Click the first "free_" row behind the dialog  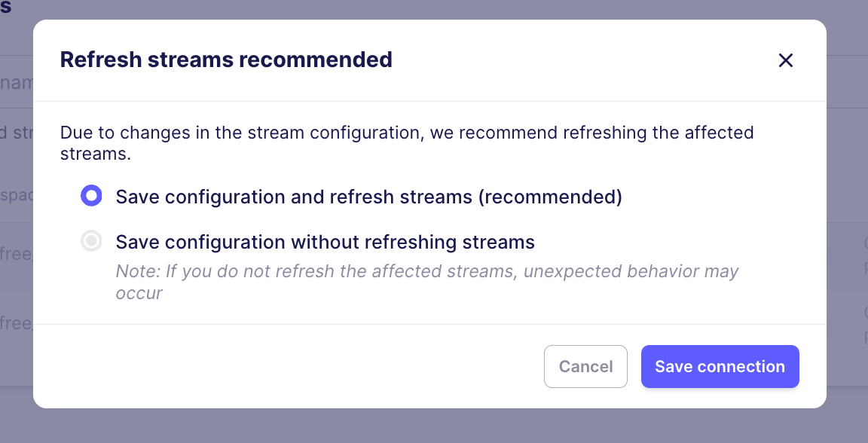(x=17, y=254)
